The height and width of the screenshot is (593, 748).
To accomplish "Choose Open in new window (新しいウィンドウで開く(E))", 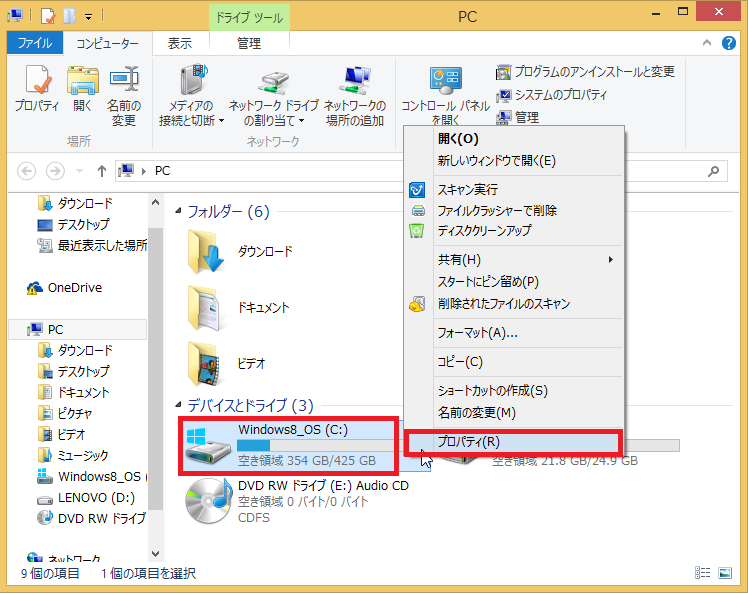I will point(514,161).
